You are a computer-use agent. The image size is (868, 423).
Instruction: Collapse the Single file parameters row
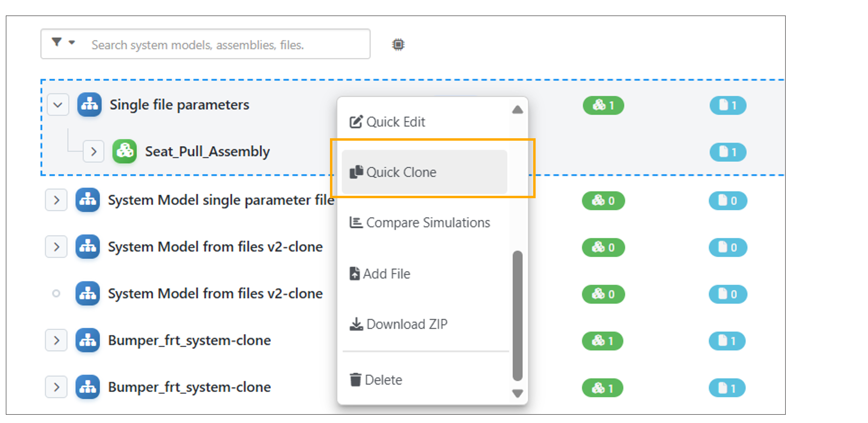point(58,105)
